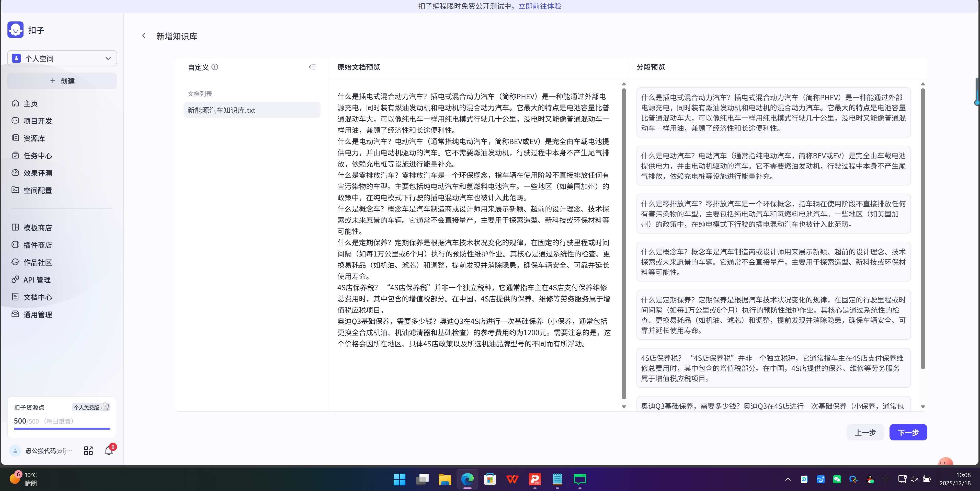This screenshot has width=980, height=491.
Task: Open 主页 from the sidebar menu
Action: pos(15,103)
